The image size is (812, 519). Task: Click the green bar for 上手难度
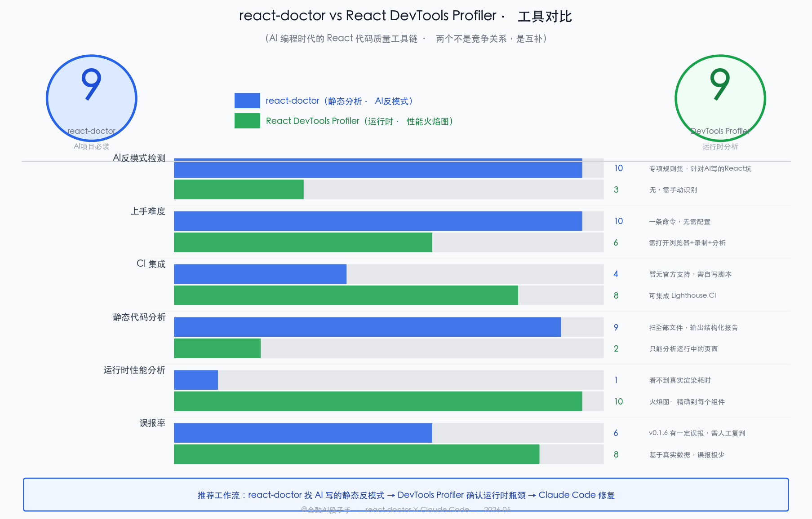[303, 242]
